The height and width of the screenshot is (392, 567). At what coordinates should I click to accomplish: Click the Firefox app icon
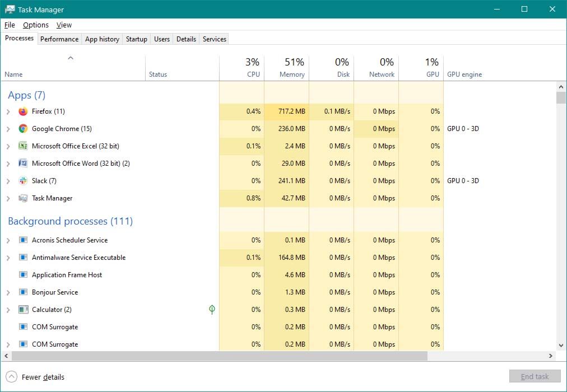click(23, 111)
